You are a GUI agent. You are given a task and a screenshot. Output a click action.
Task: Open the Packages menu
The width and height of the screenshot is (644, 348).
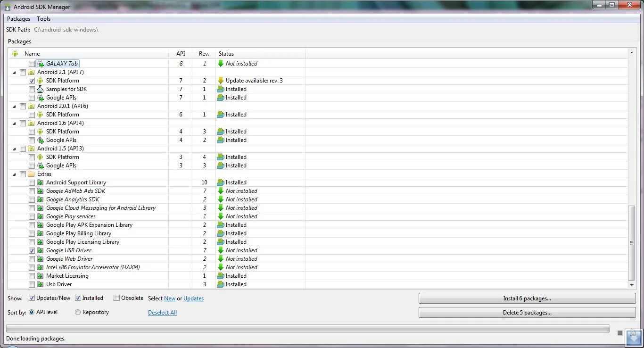pyautogui.click(x=18, y=19)
